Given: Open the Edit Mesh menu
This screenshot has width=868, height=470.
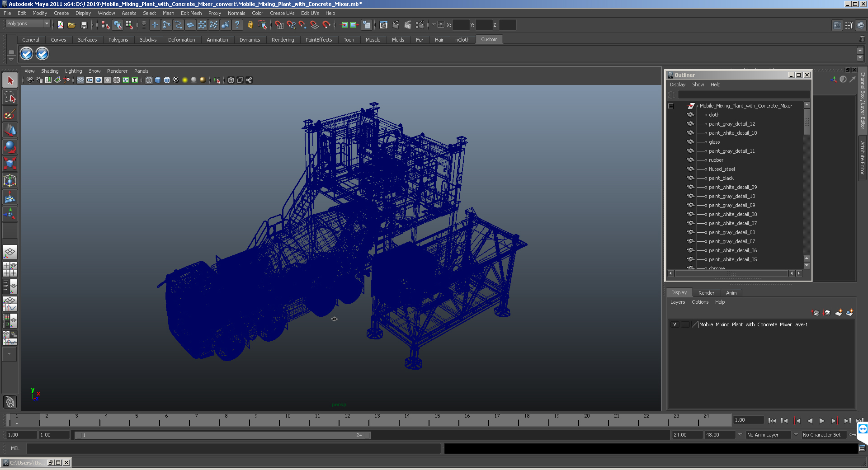Looking at the screenshot, I should (x=191, y=13).
